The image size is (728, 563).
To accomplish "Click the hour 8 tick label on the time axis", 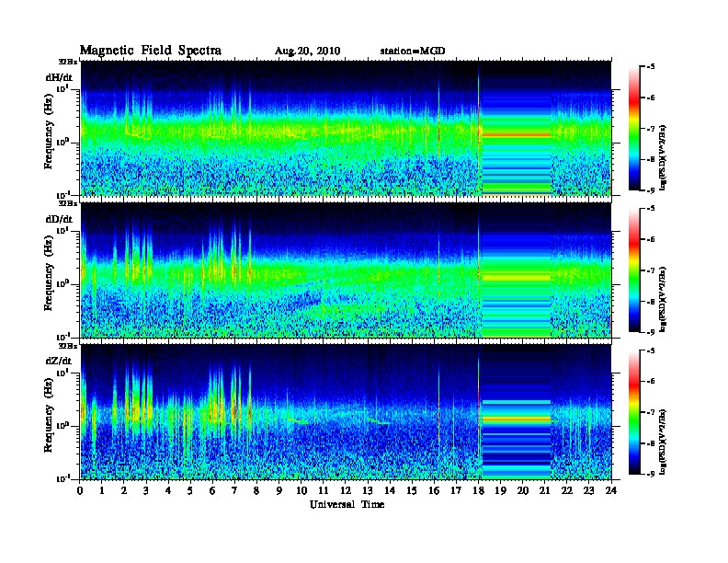I will [256, 490].
